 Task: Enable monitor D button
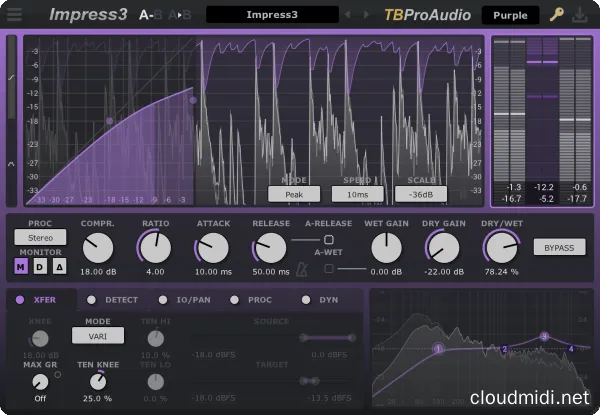pos(39,267)
